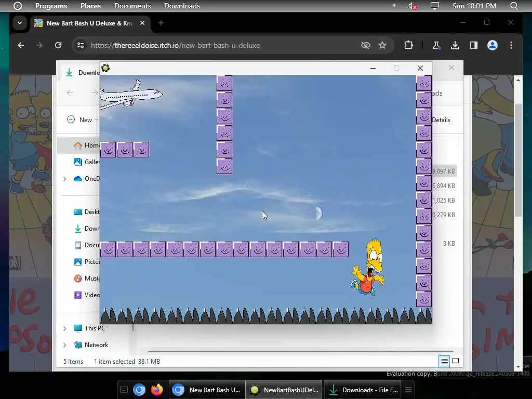The image size is (532, 399).
Task: Click the Explorer horizontal scrollbar
Action: click(x=301, y=351)
